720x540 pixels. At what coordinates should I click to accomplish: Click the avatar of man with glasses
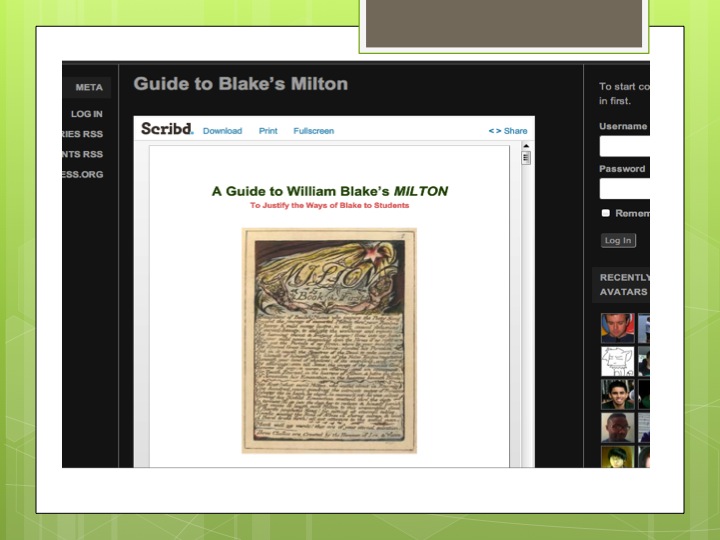coord(618,428)
